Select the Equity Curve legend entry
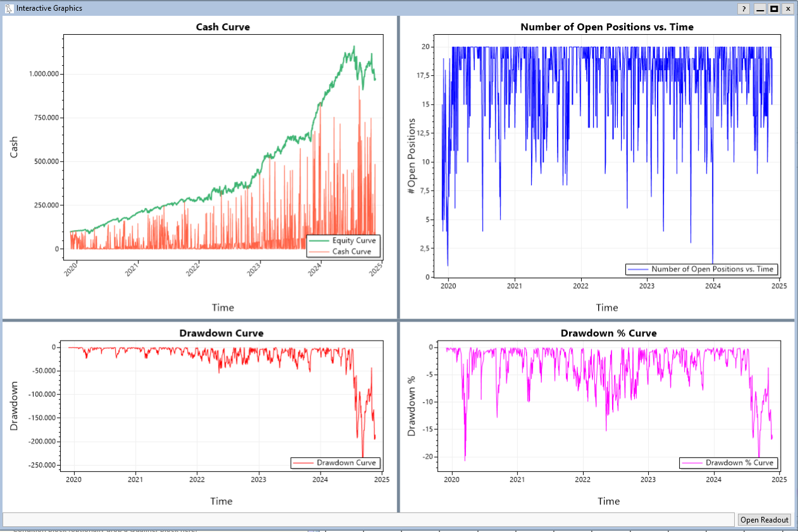The width and height of the screenshot is (798, 532). click(x=353, y=241)
